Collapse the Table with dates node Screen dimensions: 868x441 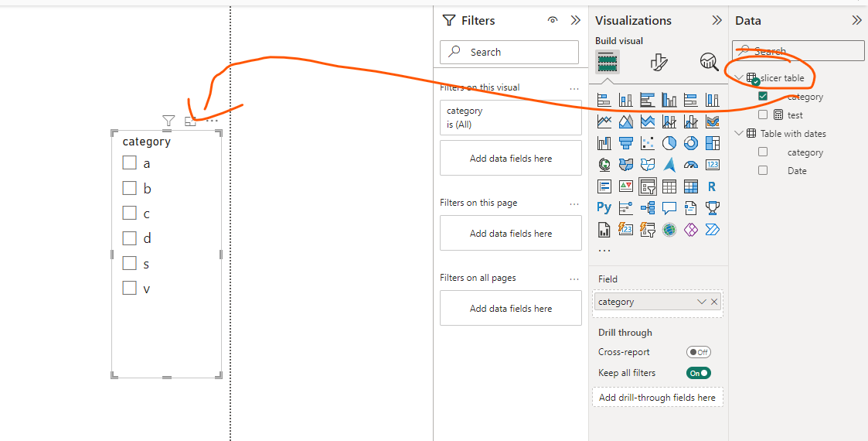[x=738, y=134]
